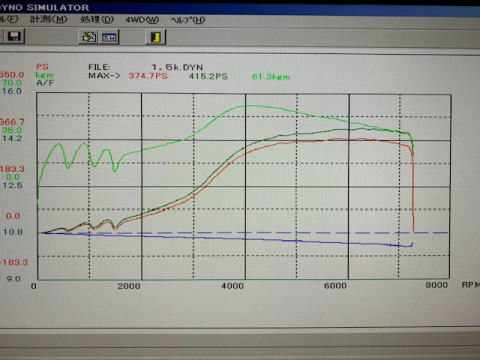
Task: Open the ヘルプ(H) help menu
Action: click(188, 20)
